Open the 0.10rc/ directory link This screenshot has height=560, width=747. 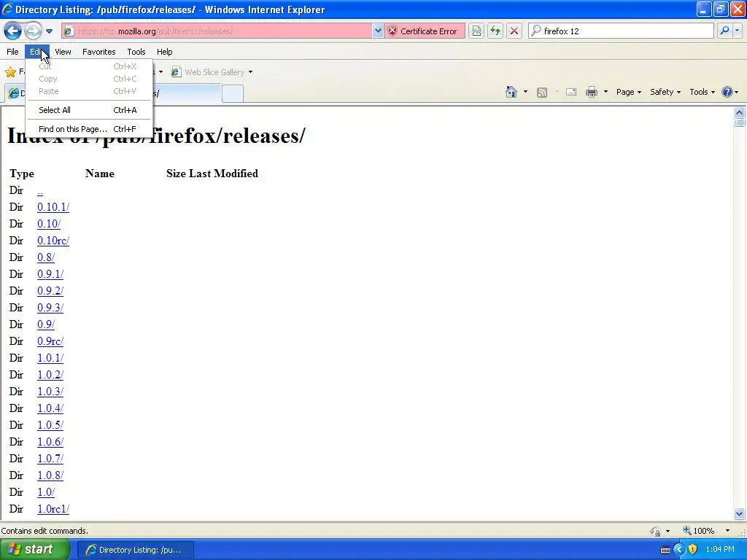click(x=53, y=241)
